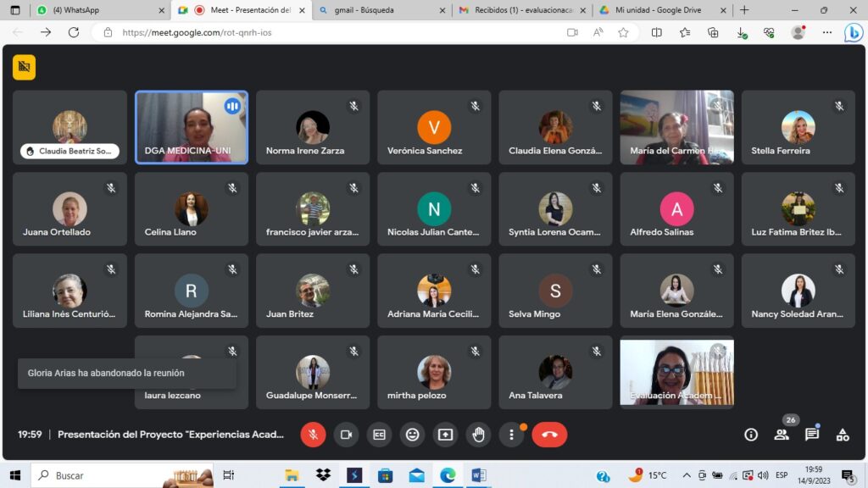Add this page to favorites star

pos(623,32)
